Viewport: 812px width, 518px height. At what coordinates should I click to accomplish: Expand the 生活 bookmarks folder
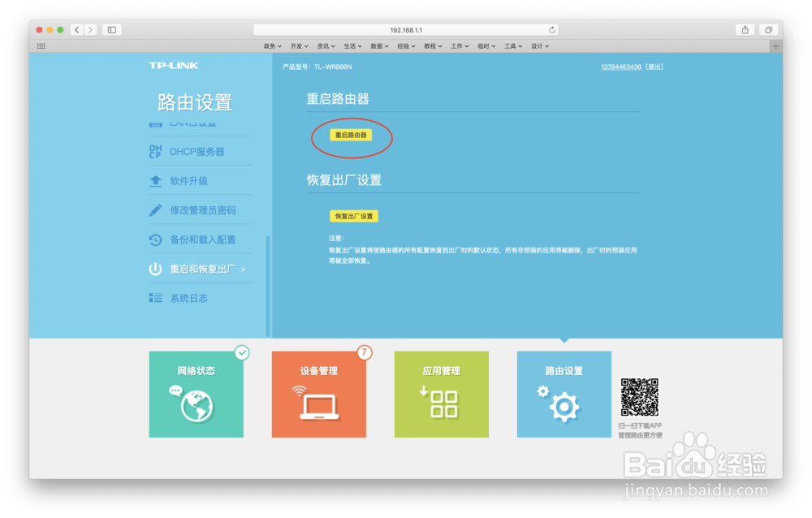(x=352, y=46)
